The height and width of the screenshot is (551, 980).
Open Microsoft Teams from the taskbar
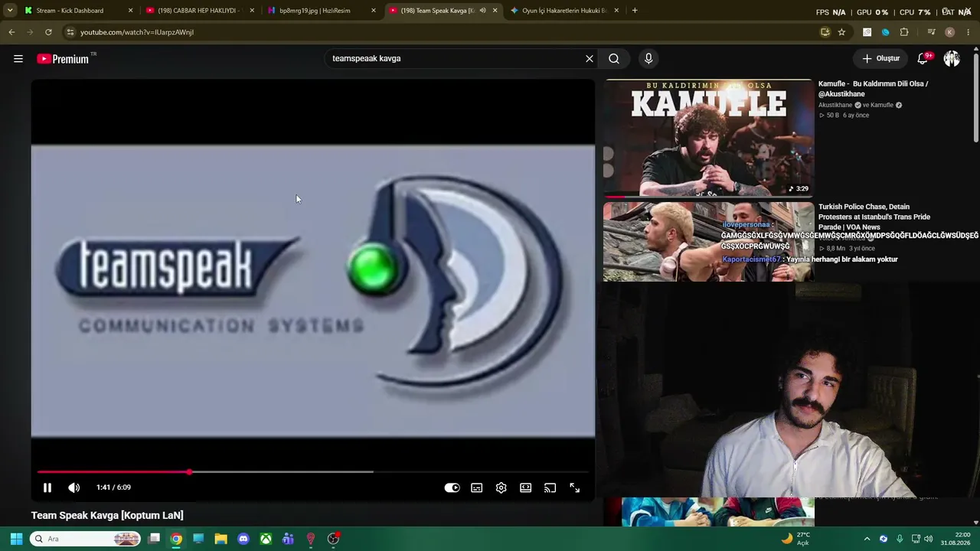click(x=288, y=539)
